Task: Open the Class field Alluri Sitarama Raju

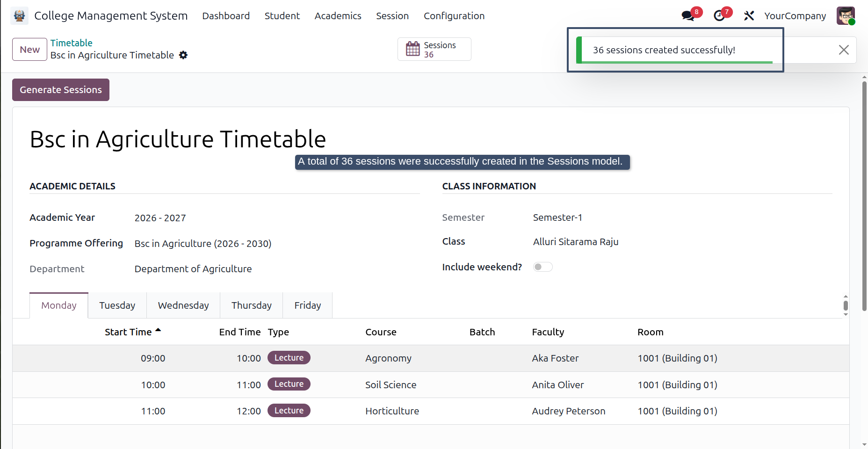Action: (576, 242)
